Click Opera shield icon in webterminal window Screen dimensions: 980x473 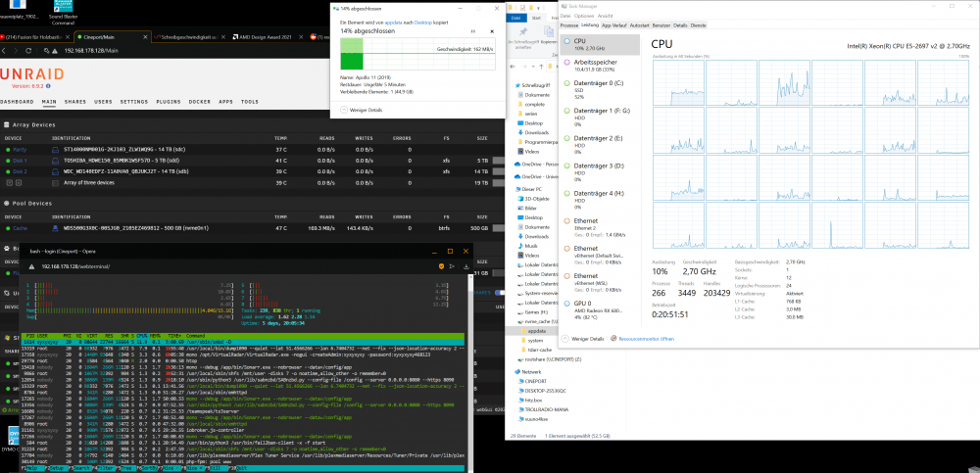point(441,266)
